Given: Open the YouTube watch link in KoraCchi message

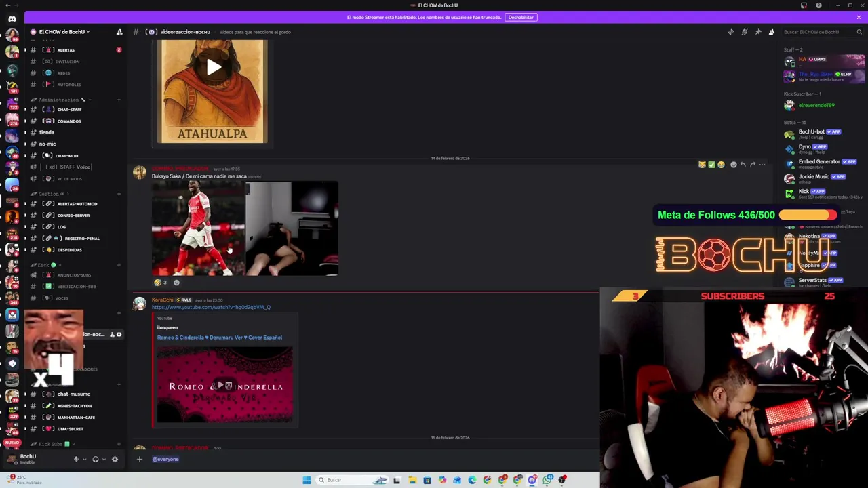Looking at the screenshot, I should click(211, 307).
